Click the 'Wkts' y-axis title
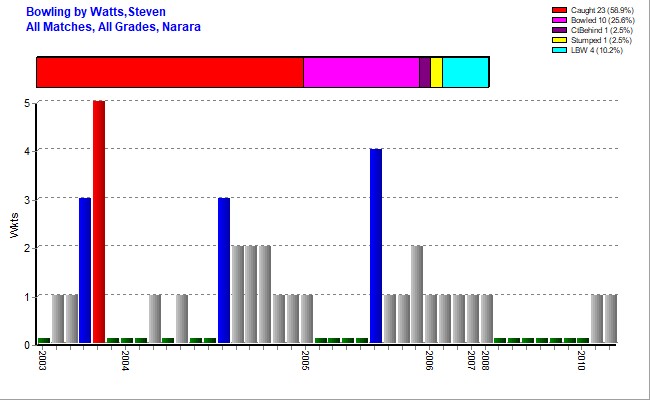Viewport: 650px width, 400px height. 15,225
